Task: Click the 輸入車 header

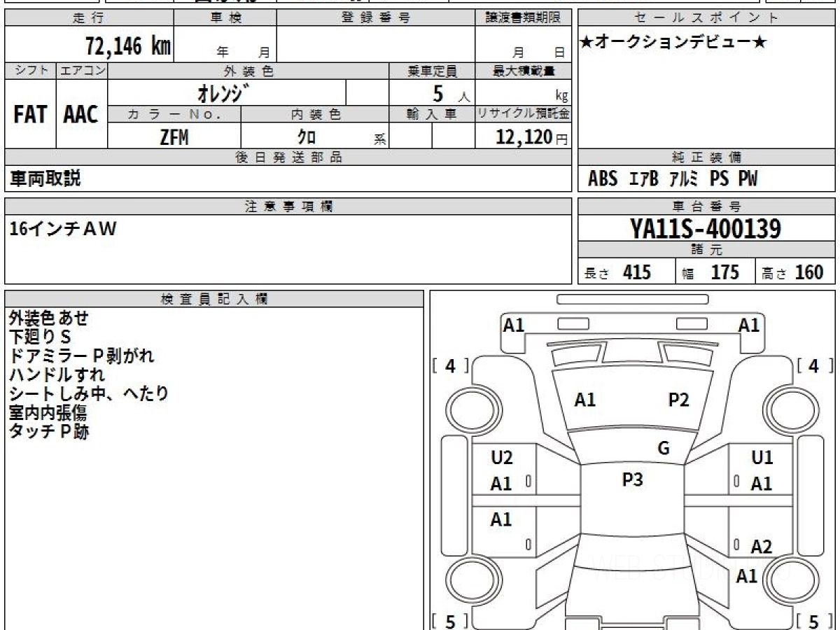Action: 432,114
